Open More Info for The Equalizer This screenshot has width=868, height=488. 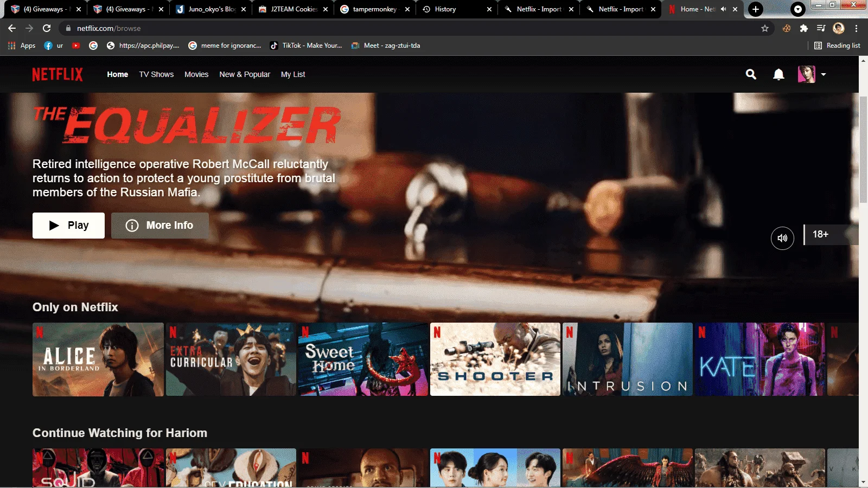click(x=159, y=226)
